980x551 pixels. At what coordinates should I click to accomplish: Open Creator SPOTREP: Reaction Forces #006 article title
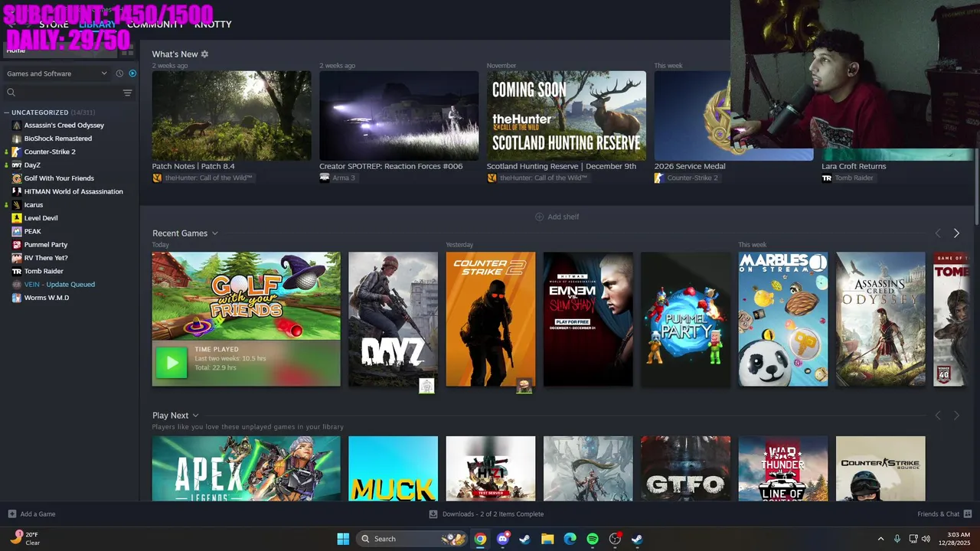pyautogui.click(x=391, y=166)
